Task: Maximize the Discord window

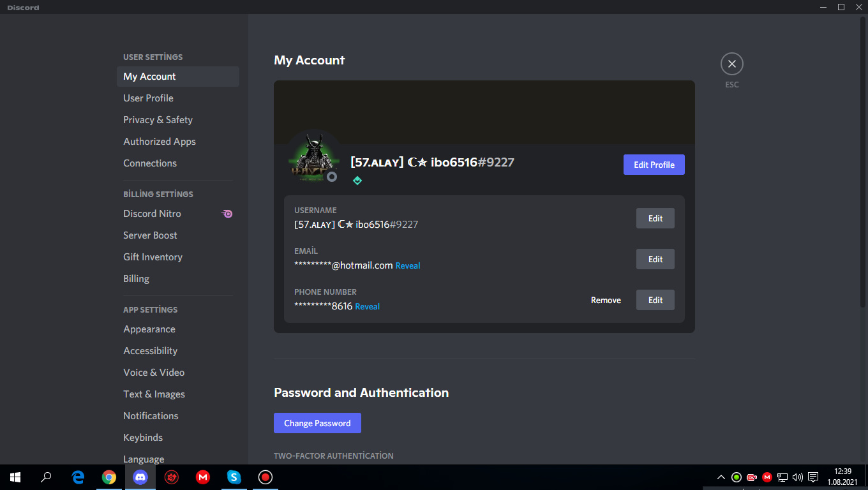Action: coord(841,7)
